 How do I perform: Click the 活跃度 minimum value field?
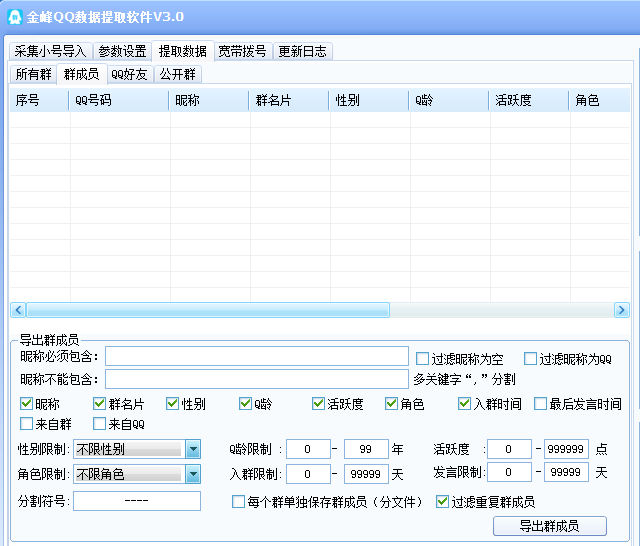pyautogui.click(x=509, y=449)
